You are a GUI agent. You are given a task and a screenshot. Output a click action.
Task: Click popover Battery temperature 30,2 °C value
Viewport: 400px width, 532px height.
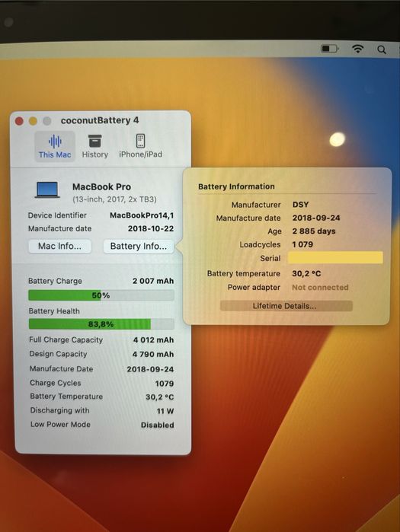[x=306, y=273]
